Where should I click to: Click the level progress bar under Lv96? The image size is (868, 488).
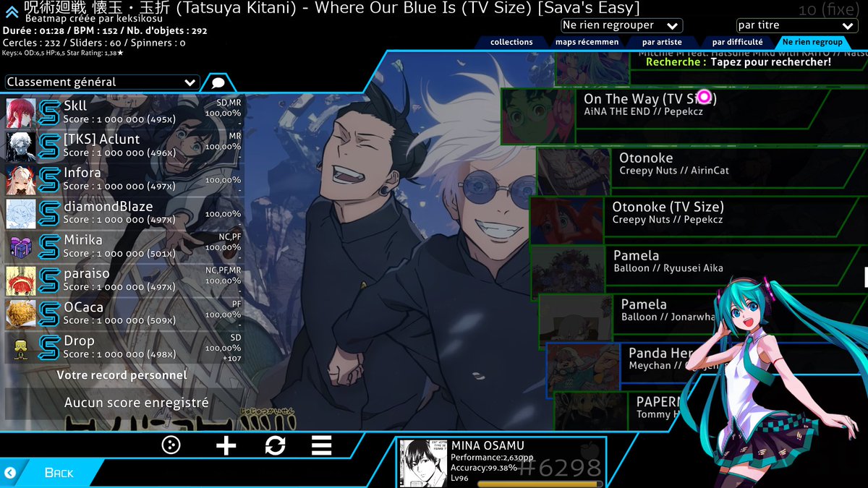[540, 484]
